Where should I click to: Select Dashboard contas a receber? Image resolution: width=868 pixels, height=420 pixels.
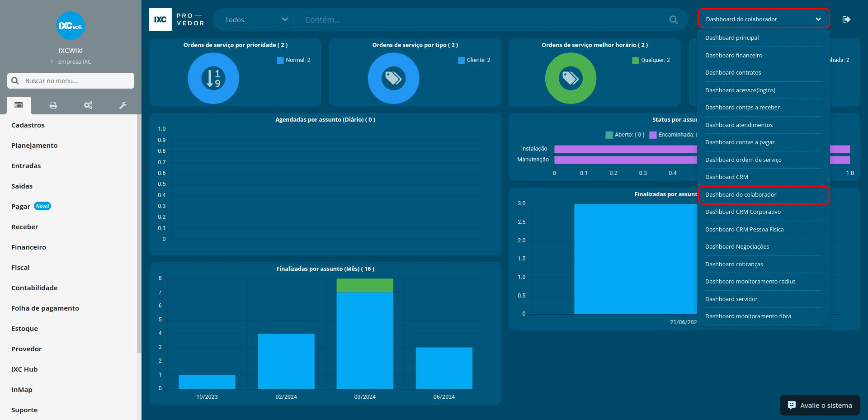point(764,108)
